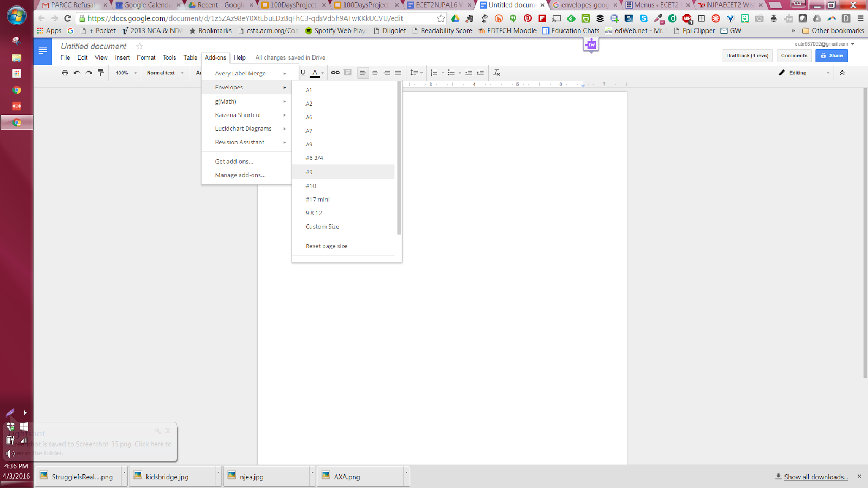
Task: Open the Insert menu
Action: (x=122, y=57)
